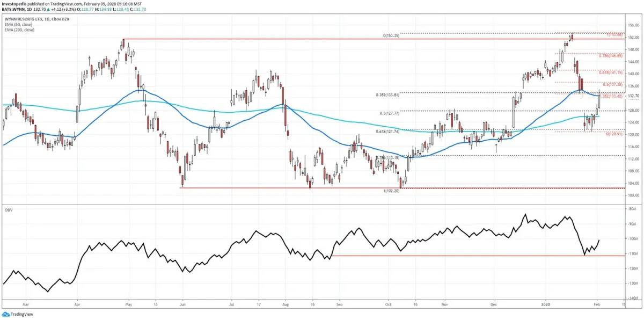Select the black 0.618(121.74) Fibonacci label

(388, 132)
